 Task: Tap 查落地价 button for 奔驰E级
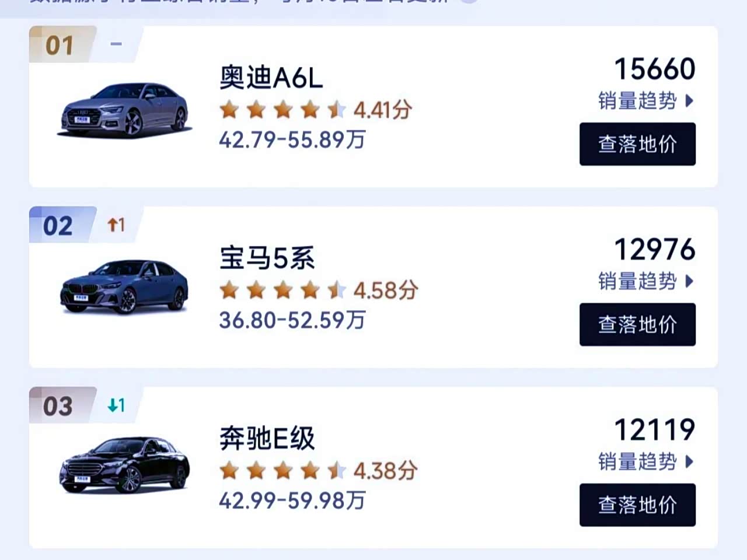637,505
